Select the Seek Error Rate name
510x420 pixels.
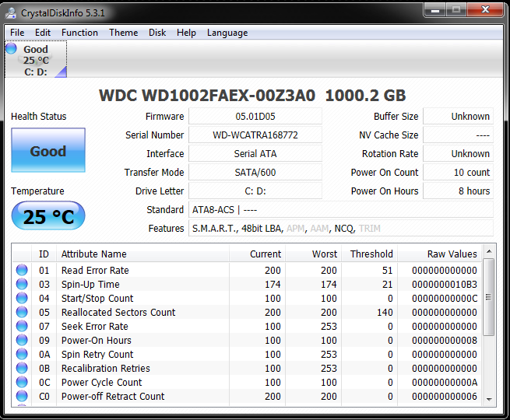coord(95,326)
